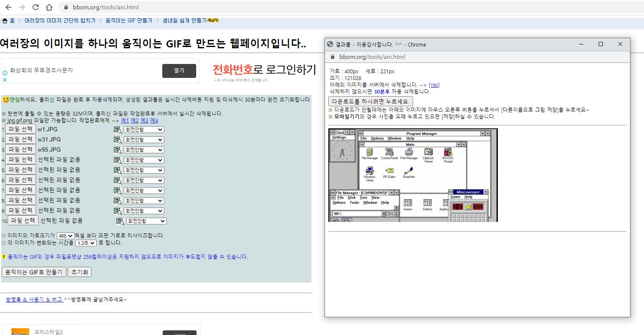Open the rotation dropdown for w31.JPG
This screenshot has height=335, width=644.
[x=144, y=140]
